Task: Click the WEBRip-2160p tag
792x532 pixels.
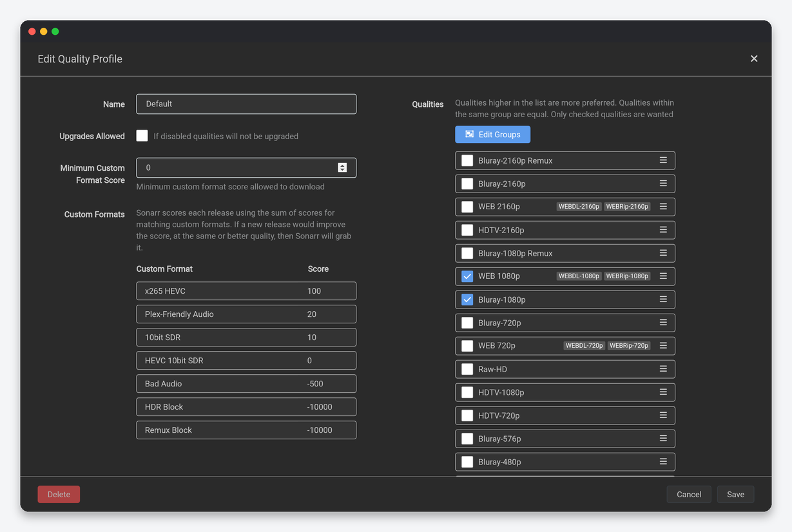Action: (627, 207)
